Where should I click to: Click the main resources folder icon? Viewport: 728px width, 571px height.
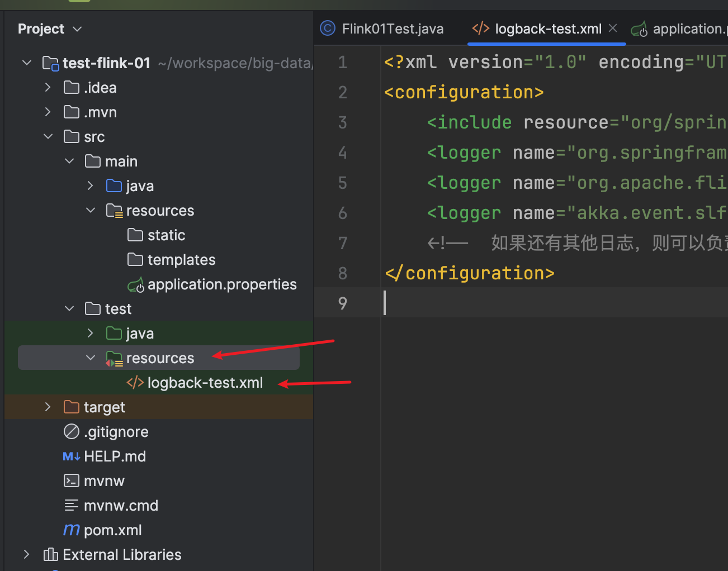(x=115, y=211)
